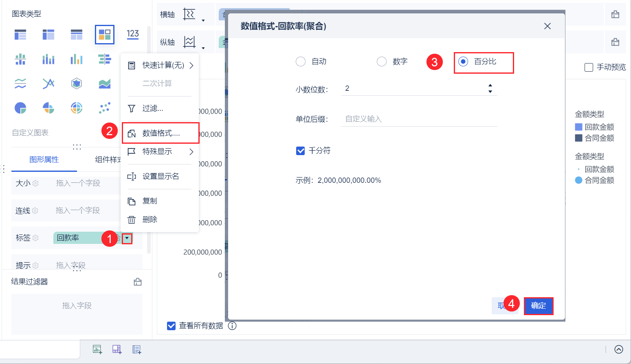
Task: Add a chart component from bottom bar
Action: (97, 349)
